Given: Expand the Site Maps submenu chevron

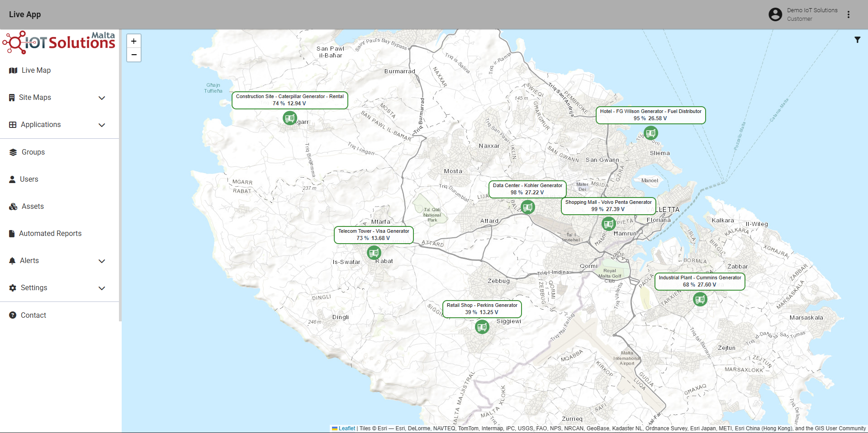Looking at the screenshot, I should click(x=102, y=98).
